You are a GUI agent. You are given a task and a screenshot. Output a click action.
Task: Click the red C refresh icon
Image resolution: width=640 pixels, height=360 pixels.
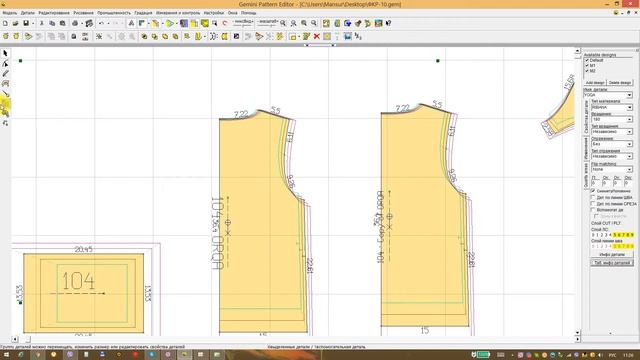(225, 24)
